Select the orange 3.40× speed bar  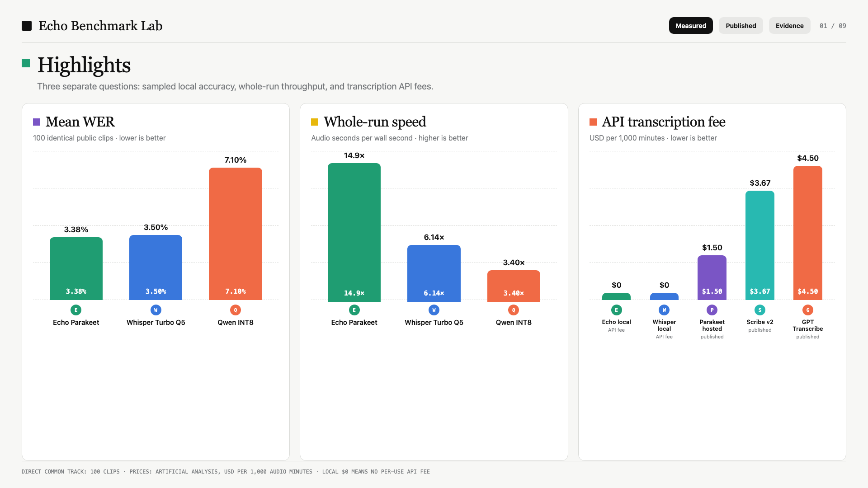514,286
